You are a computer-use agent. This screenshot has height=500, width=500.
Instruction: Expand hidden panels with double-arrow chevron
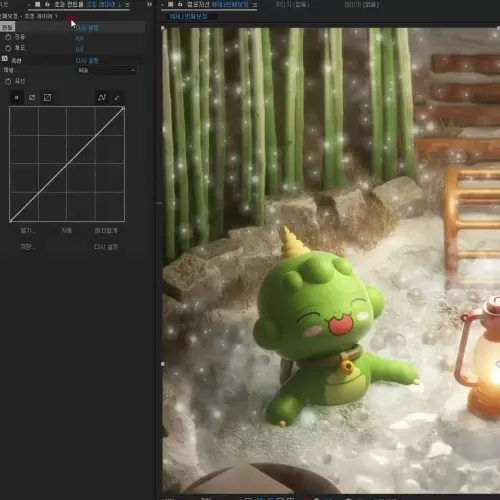click(149, 4)
